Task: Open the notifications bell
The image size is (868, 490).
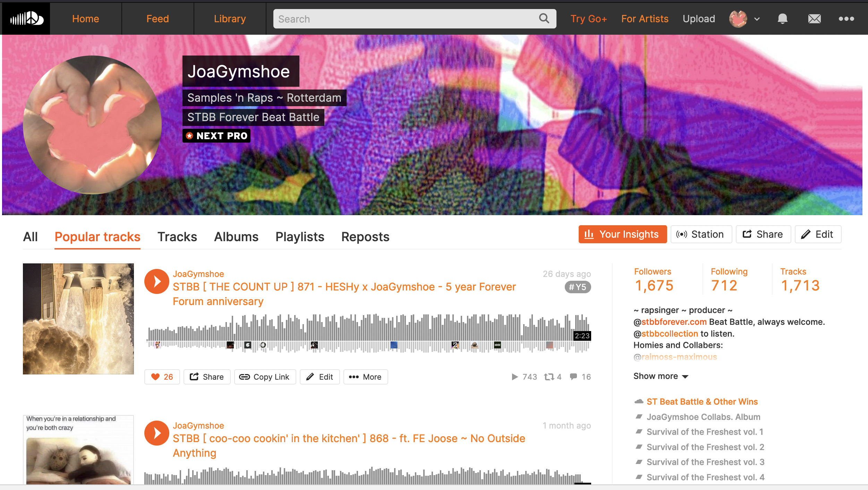Action: point(782,19)
